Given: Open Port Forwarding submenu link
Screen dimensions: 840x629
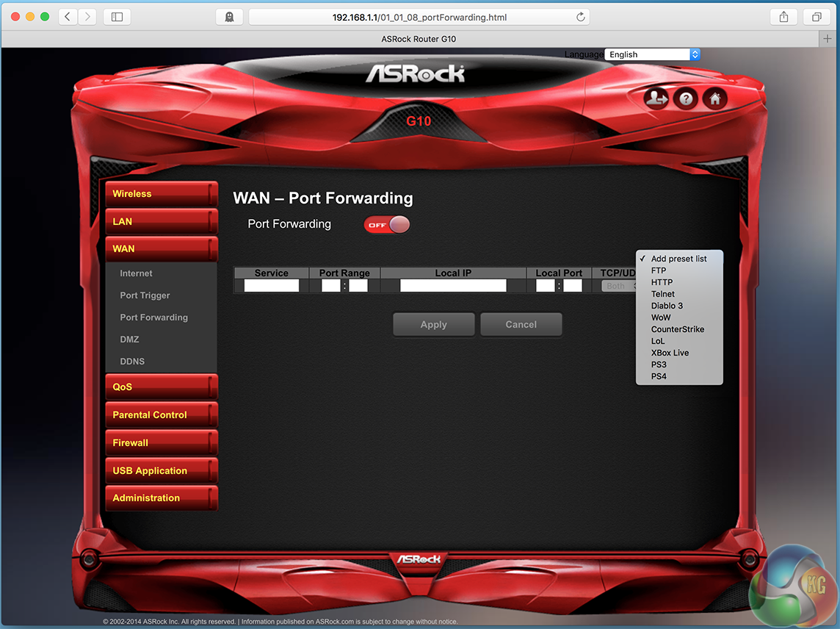Looking at the screenshot, I should [153, 317].
